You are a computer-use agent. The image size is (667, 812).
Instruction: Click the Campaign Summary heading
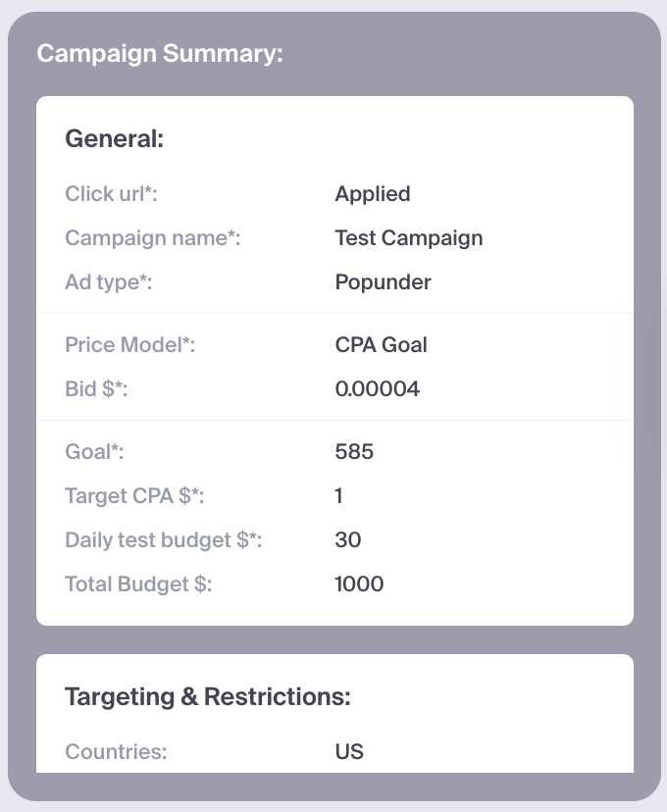point(160,53)
